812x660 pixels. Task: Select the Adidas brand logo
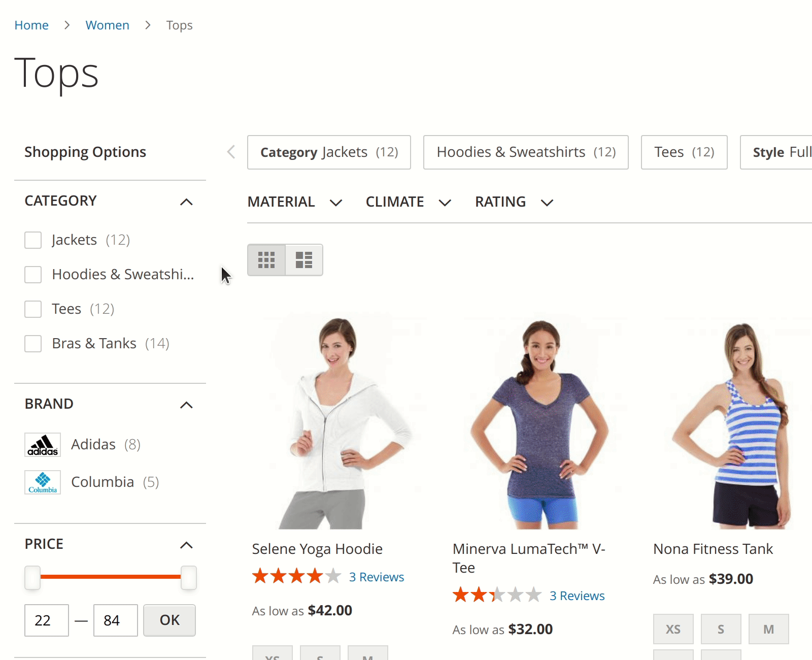[x=43, y=444]
